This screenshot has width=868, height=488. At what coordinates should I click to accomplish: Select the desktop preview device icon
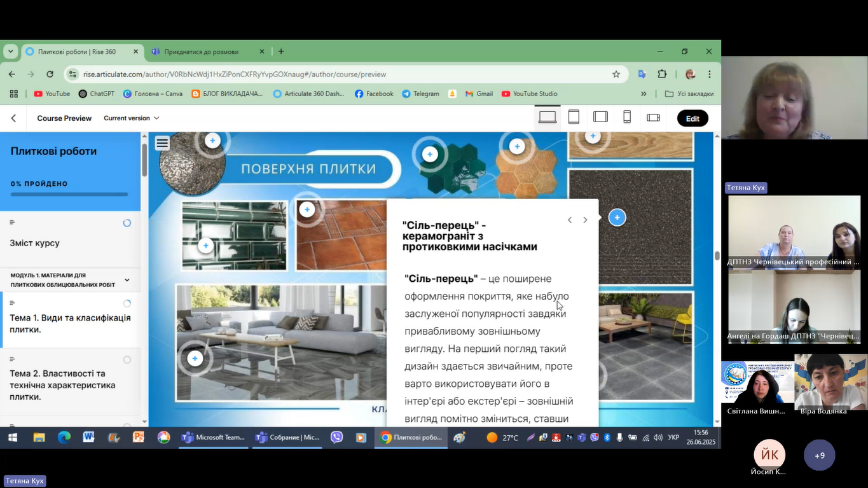click(547, 118)
